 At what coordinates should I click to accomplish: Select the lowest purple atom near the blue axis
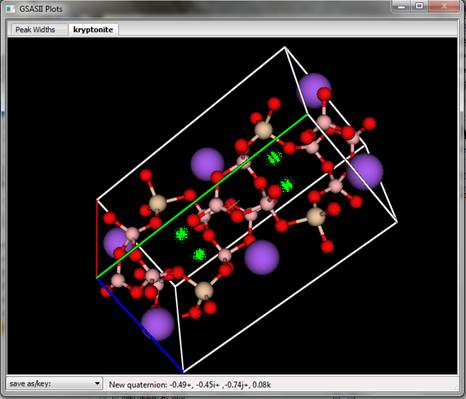point(157,324)
